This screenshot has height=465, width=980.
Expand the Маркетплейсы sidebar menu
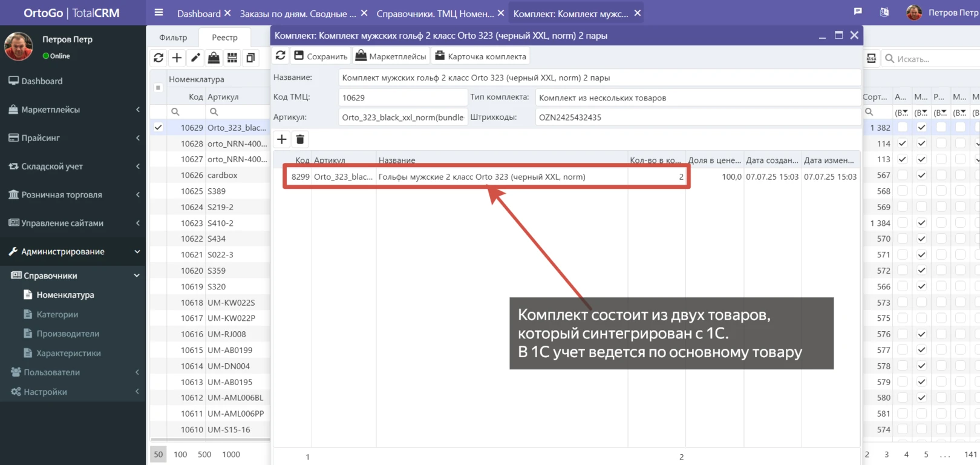73,110
